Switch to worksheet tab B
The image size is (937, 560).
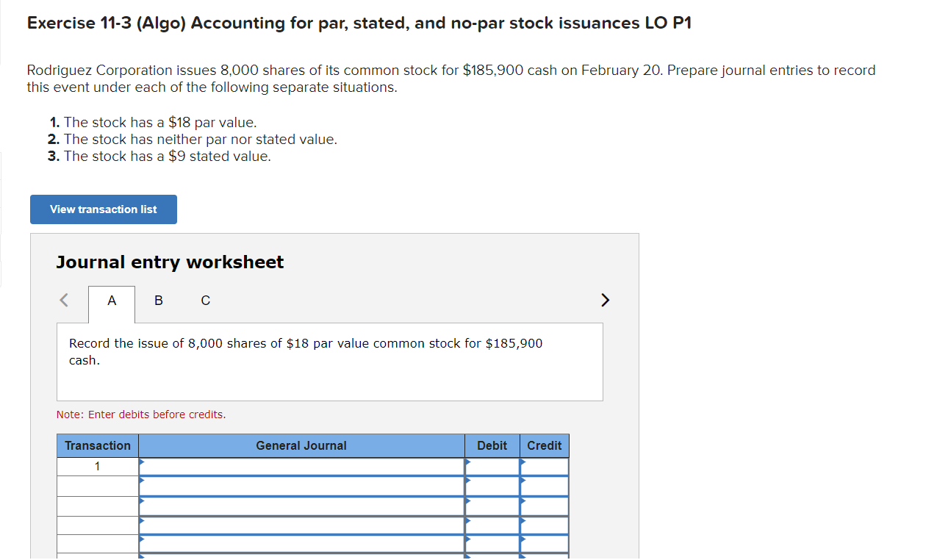point(159,301)
